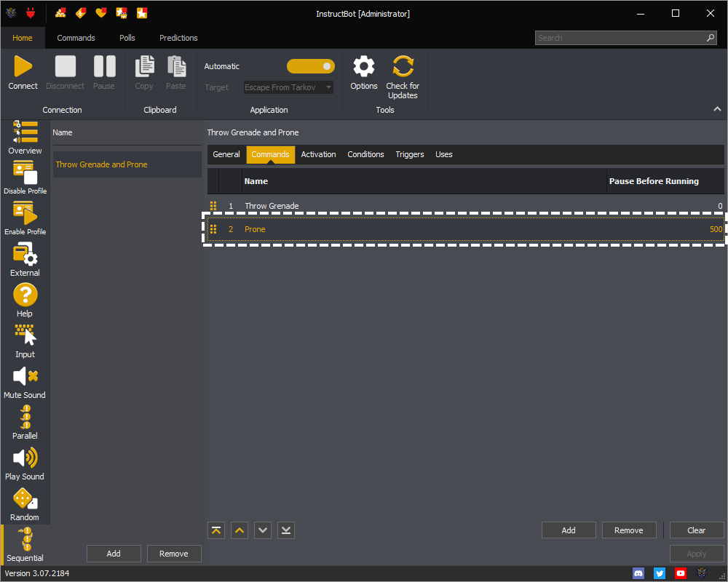This screenshot has width=728, height=582.
Task: Grab the drag handle of Prone row
Action: (x=213, y=229)
